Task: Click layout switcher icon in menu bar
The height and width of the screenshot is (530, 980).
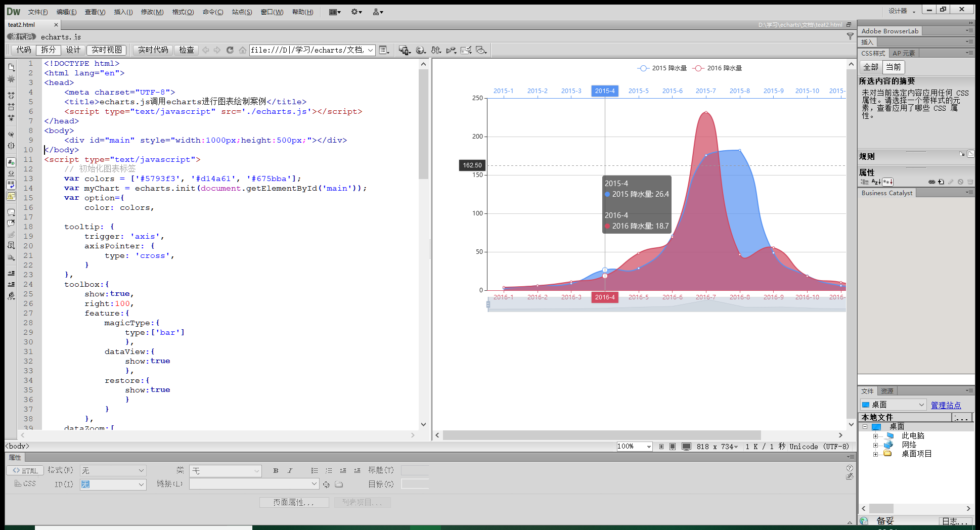Action: click(x=335, y=12)
